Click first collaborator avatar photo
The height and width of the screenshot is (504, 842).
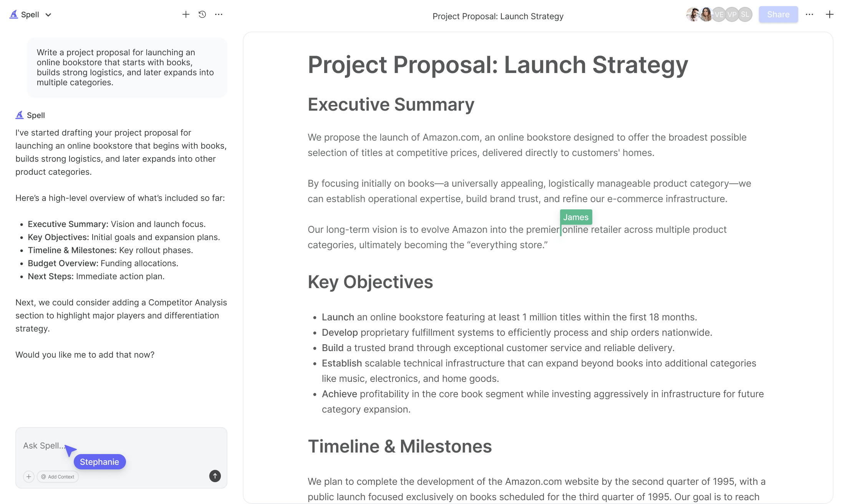pyautogui.click(x=693, y=15)
